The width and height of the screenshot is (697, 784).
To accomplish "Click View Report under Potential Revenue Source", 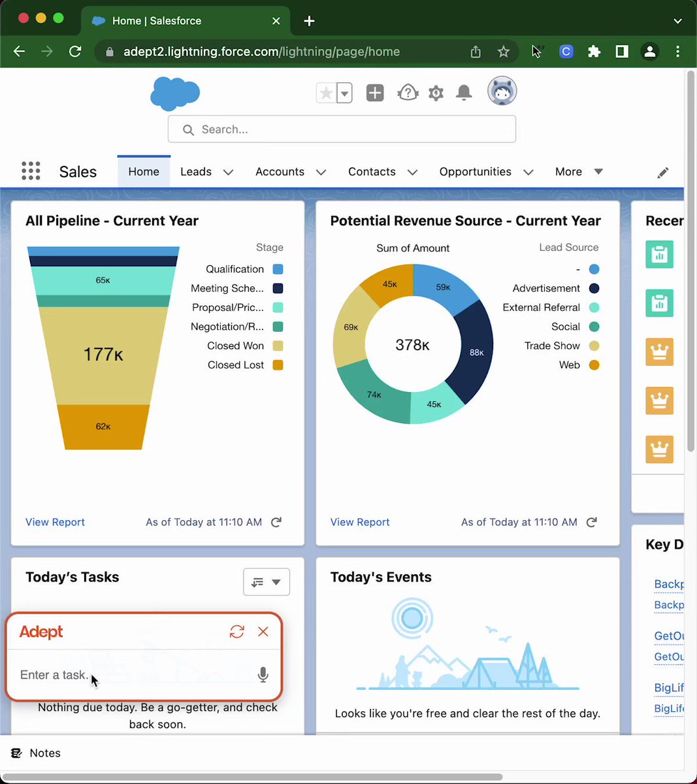I will click(360, 522).
